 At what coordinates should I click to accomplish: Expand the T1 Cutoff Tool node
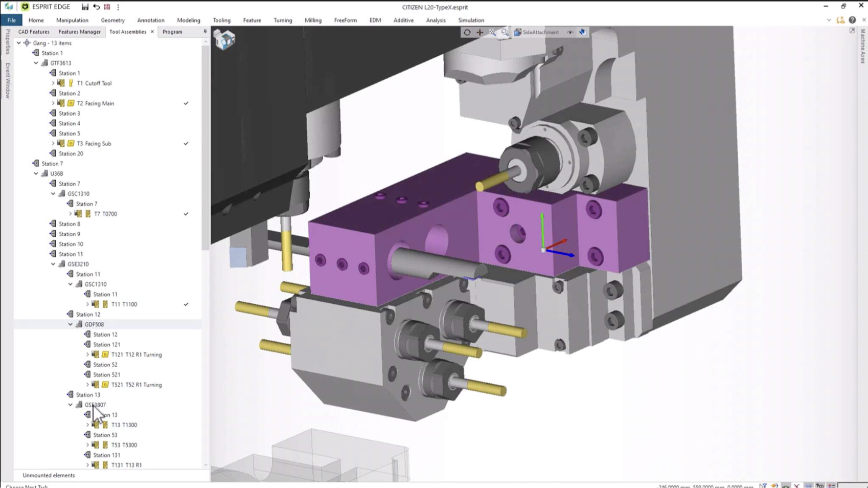[x=53, y=83]
